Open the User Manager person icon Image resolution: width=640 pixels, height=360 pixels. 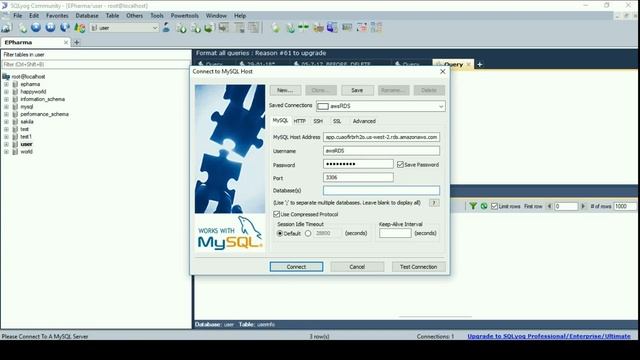[x=166, y=27]
